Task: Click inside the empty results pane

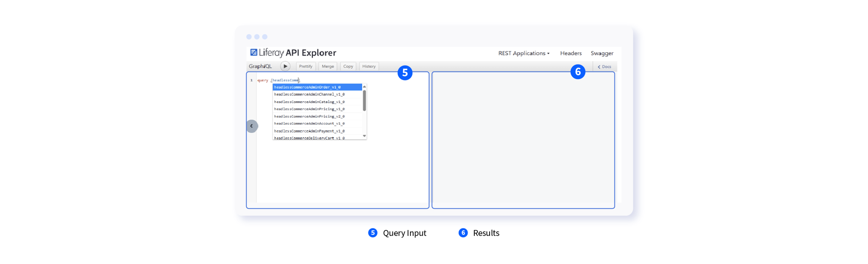Action: [523, 140]
